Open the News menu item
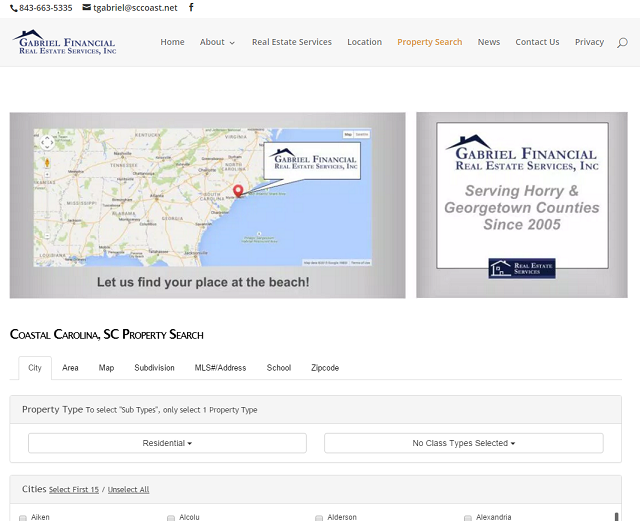 [489, 42]
